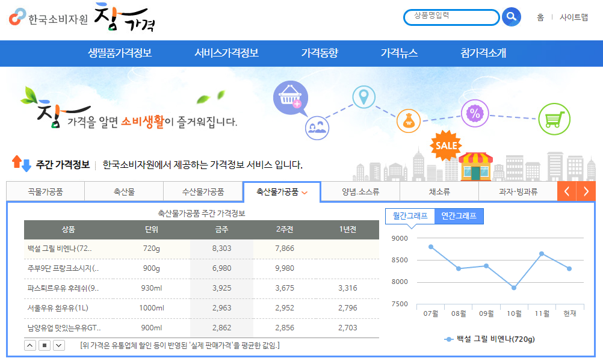Screen dimensions: 603x364
Task: Show previous category tabs with left arrow
Action: 566,191
